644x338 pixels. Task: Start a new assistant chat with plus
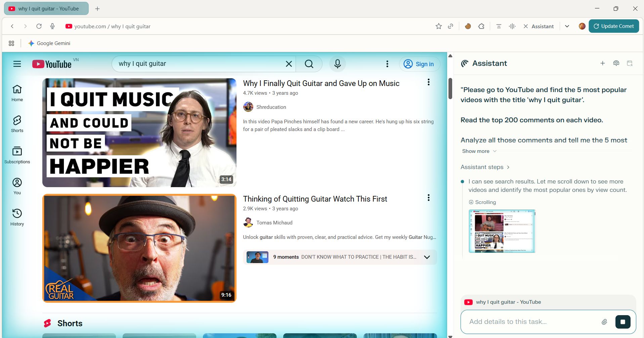[602, 63]
